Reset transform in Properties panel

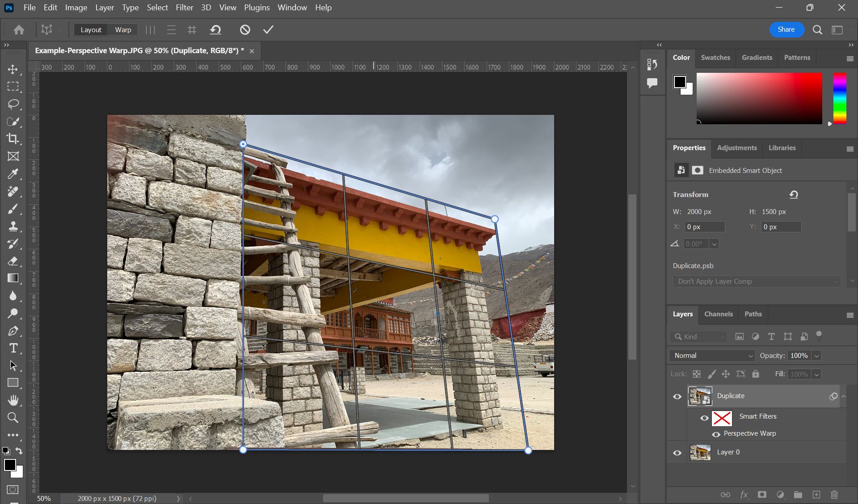click(x=794, y=194)
